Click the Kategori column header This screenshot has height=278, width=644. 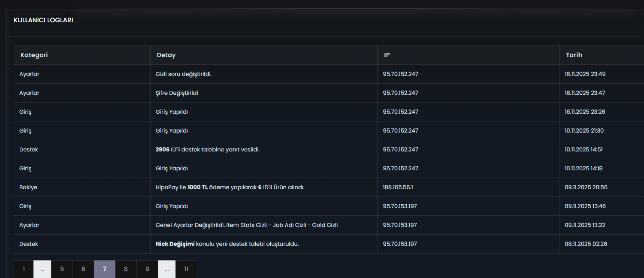(34, 55)
